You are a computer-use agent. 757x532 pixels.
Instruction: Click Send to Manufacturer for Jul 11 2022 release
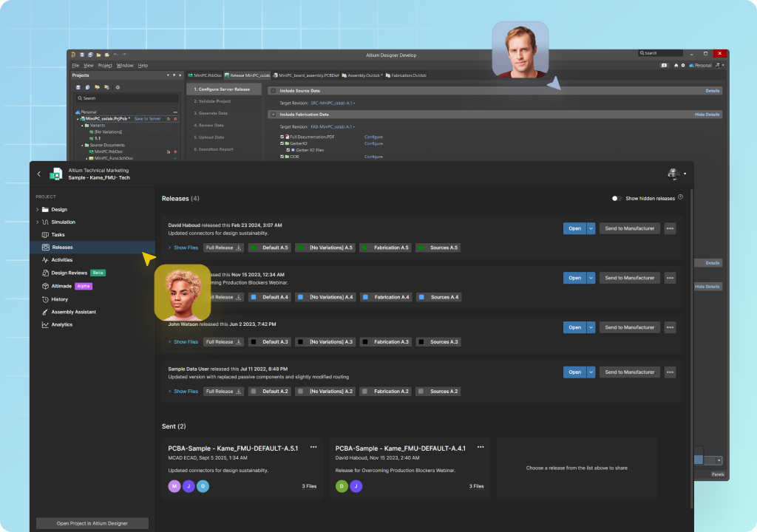click(629, 372)
